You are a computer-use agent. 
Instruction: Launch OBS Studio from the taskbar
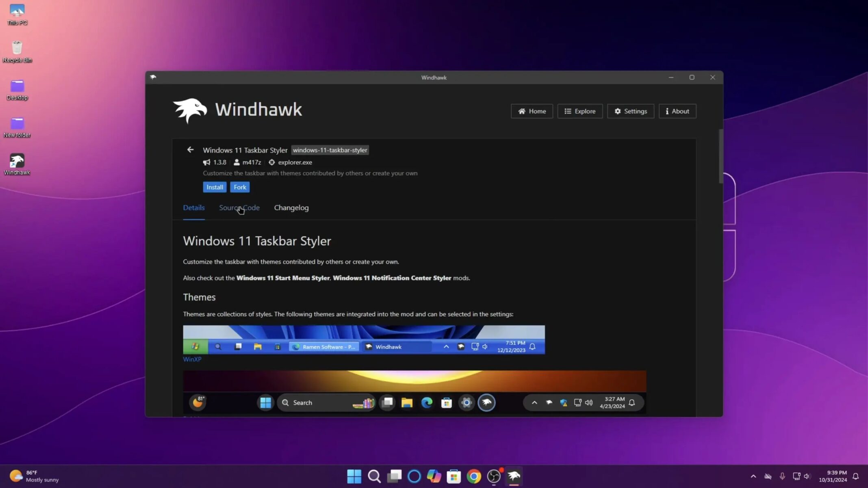click(x=493, y=476)
